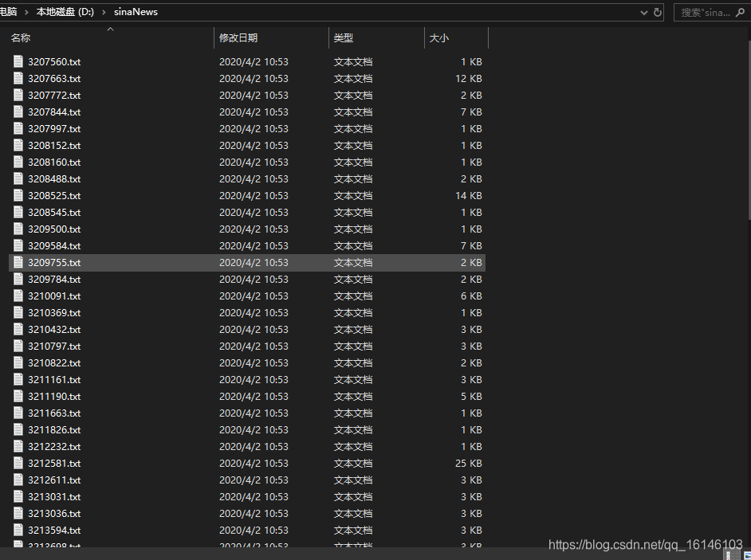Screen dimensions: 751x560
Task: Open the address bar history dropdown arrow
Action: (644, 13)
